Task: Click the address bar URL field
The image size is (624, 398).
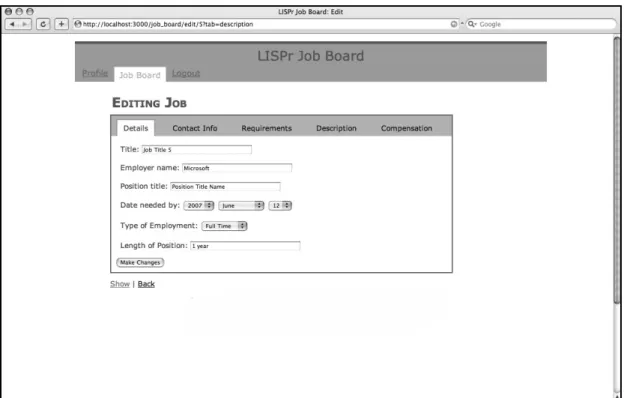Action: tap(266, 24)
